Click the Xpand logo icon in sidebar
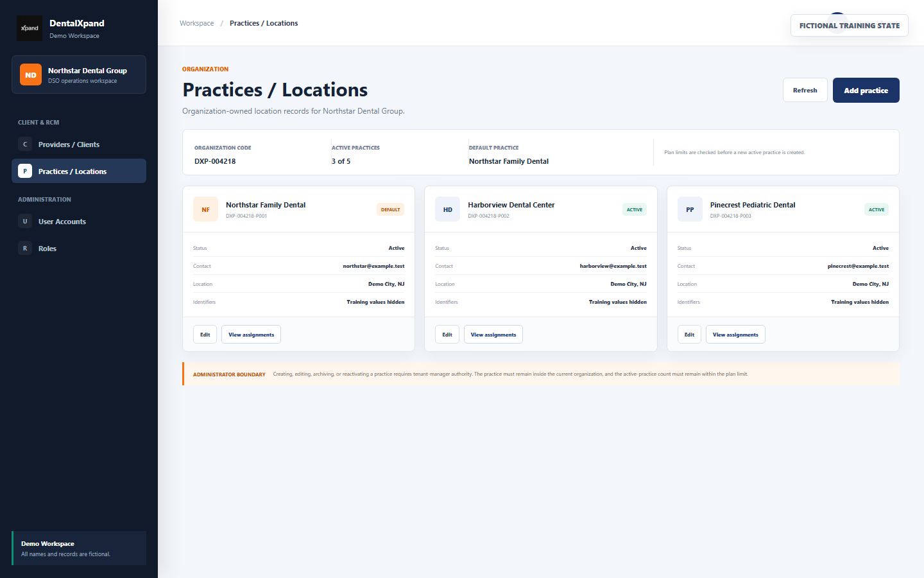 [30, 28]
